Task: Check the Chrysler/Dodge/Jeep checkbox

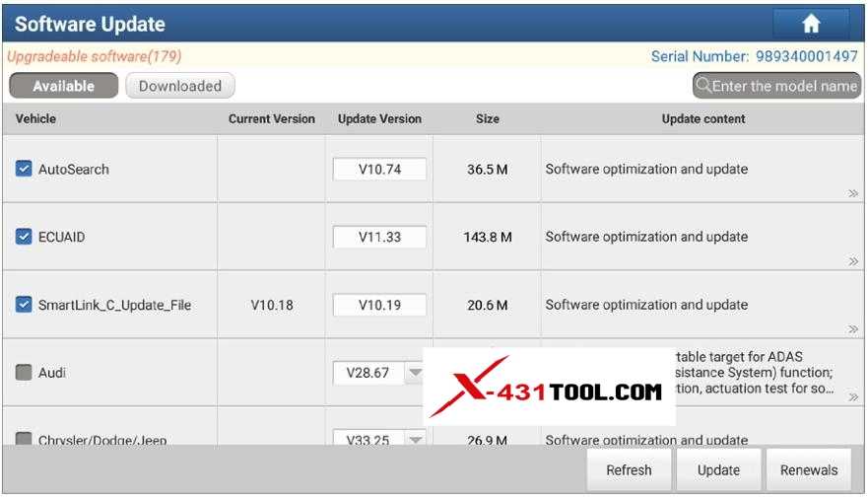Action: pyautogui.click(x=24, y=439)
